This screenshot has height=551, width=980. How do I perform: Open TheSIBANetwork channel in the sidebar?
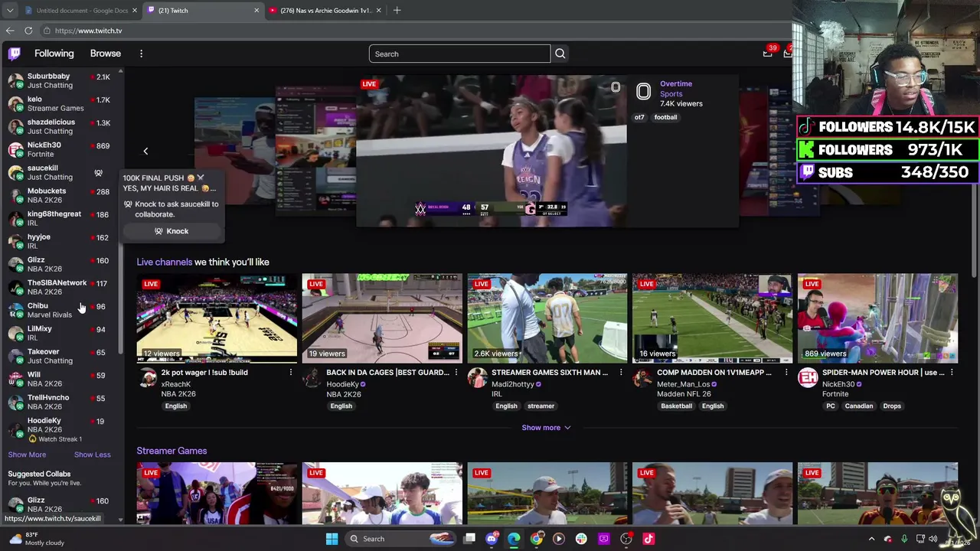[60, 287]
